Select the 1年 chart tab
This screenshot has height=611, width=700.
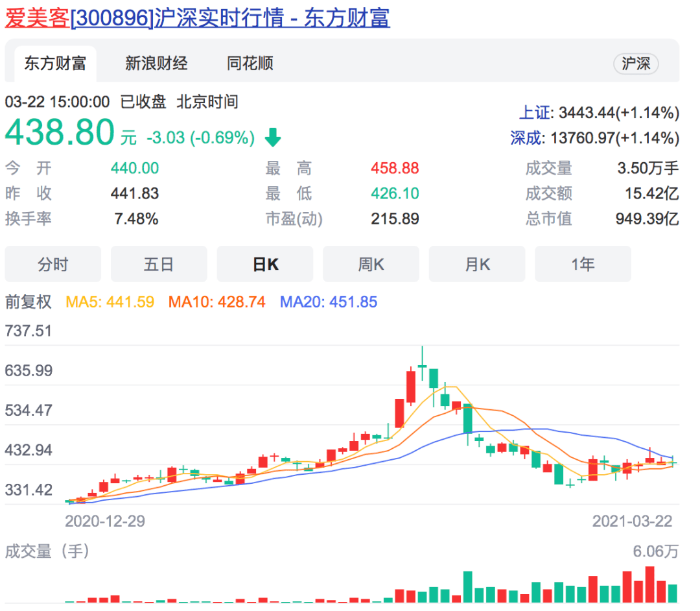(583, 264)
